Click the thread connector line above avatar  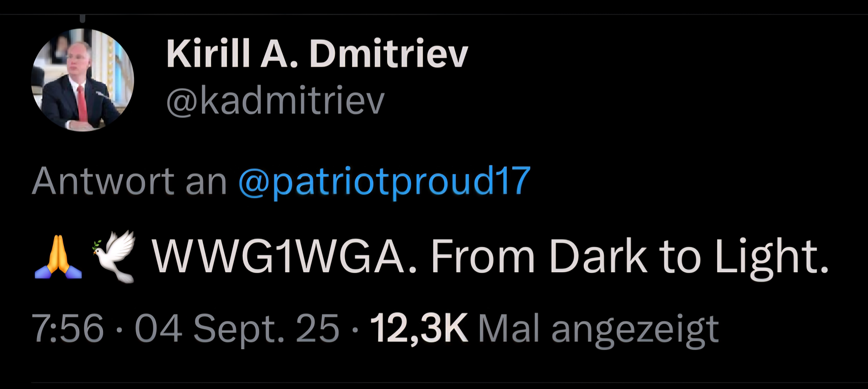point(83,19)
